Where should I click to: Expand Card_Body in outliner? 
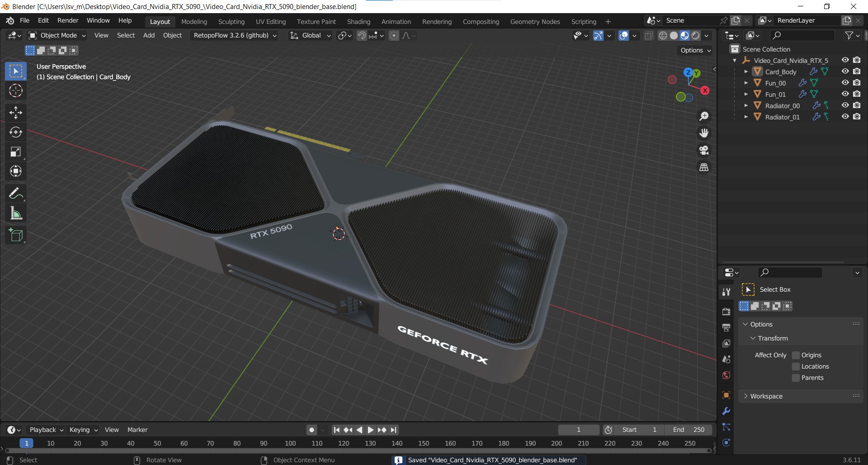(746, 71)
